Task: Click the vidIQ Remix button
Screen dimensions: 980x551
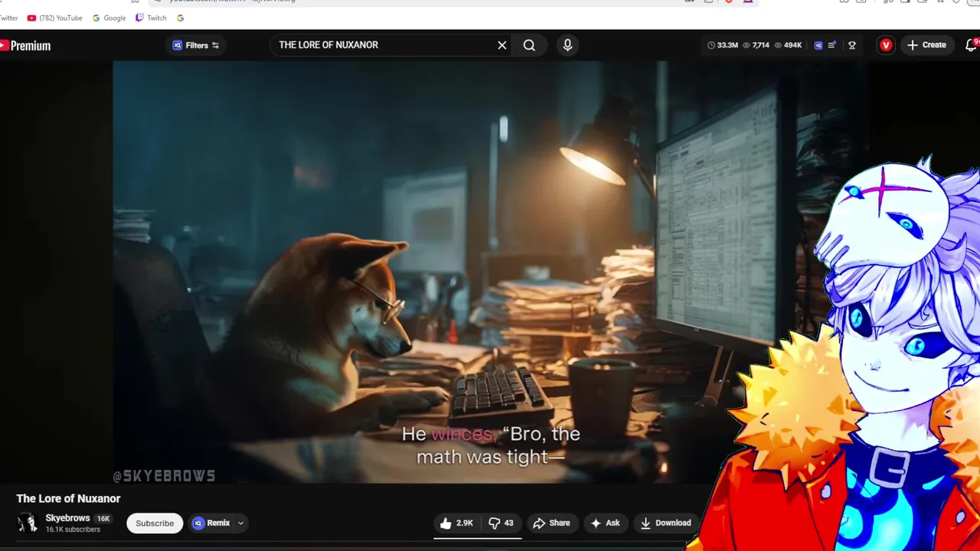Action: click(x=211, y=523)
